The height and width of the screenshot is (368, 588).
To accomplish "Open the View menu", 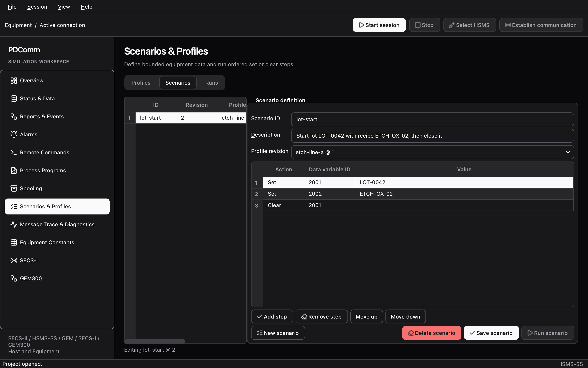I will [64, 7].
